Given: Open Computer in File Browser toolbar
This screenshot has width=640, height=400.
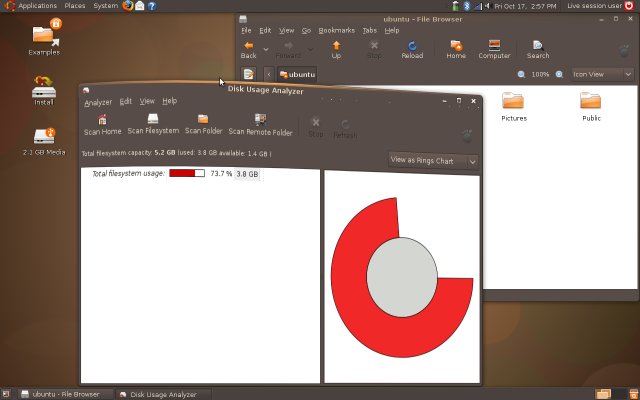Looking at the screenshot, I should 494,50.
